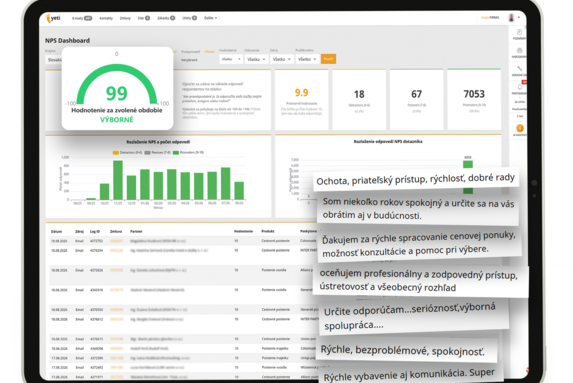Open the Odosielateľ filter dropdown
The height and width of the screenshot is (383, 573).
256,59
